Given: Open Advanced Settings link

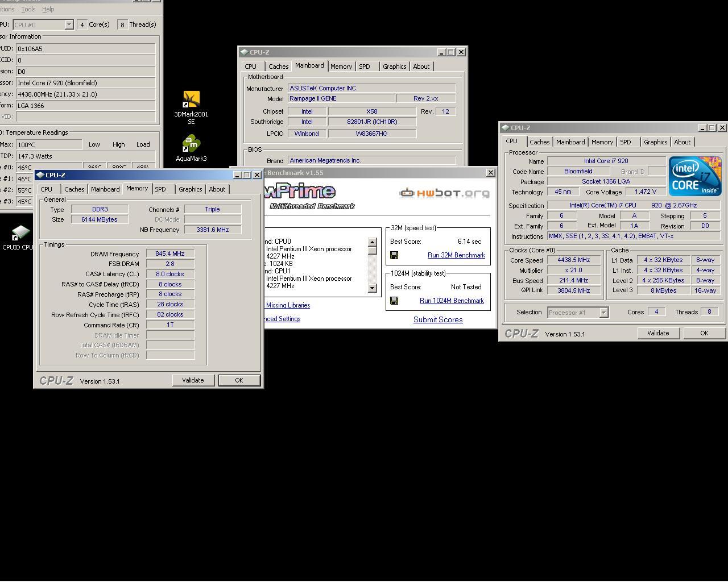Looking at the screenshot, I should pos(282,319).
